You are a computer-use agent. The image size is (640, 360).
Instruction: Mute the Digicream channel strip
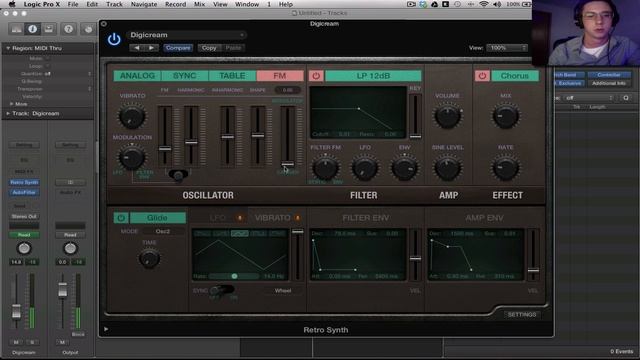click(16, 342)
